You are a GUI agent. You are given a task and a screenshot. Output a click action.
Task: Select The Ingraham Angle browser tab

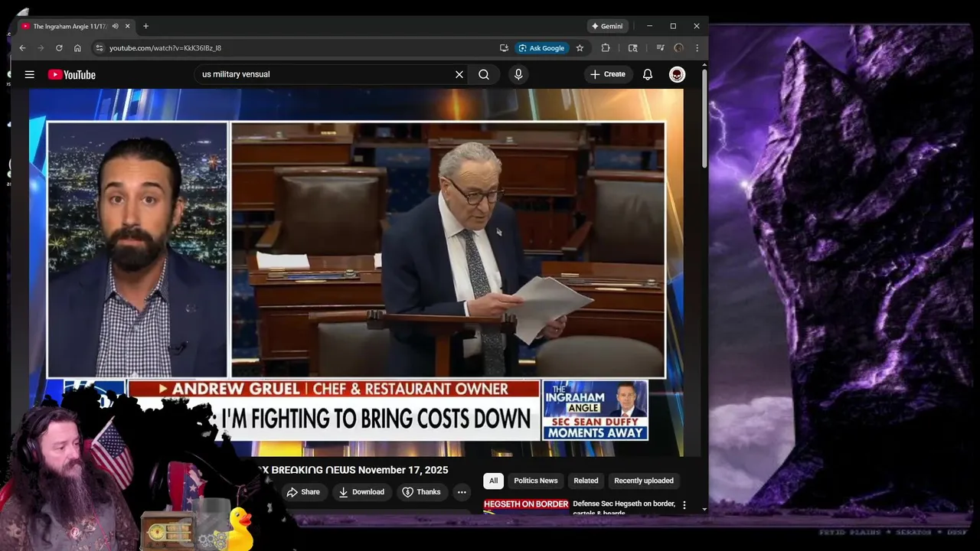tap(69, 26)
